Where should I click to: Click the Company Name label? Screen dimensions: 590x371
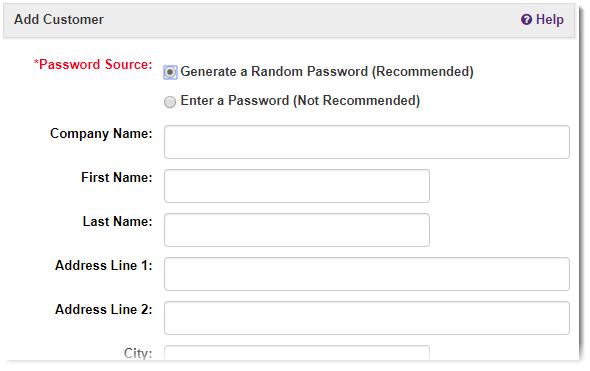coord(101,134)
